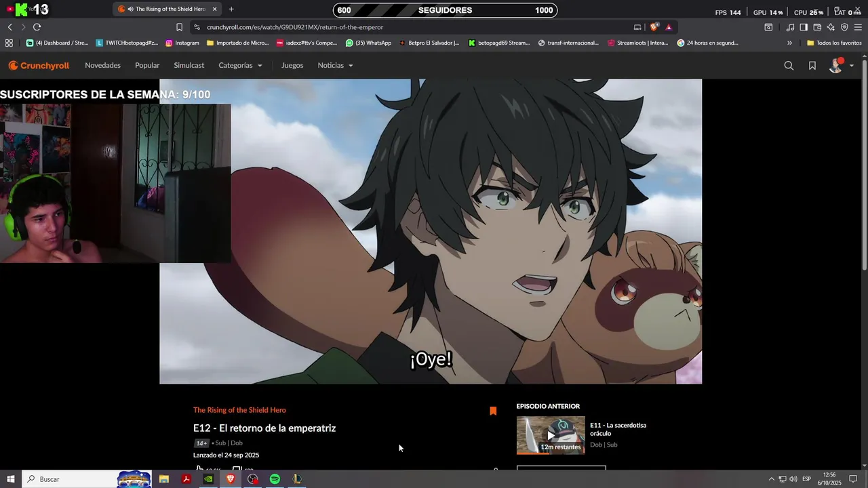Open E11 - La sacerdotisa oráculo title
868x488 pixels.
tap(618, 429)
